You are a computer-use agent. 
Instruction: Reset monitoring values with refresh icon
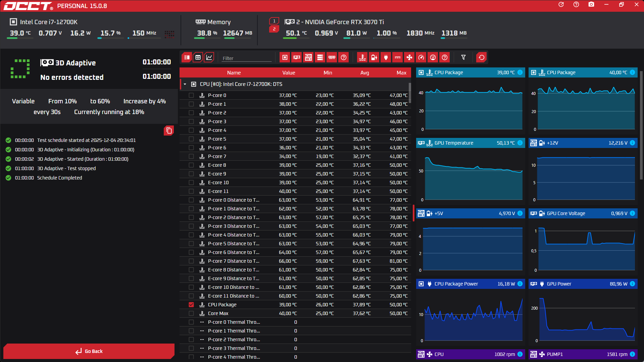(x=482, y=57)
